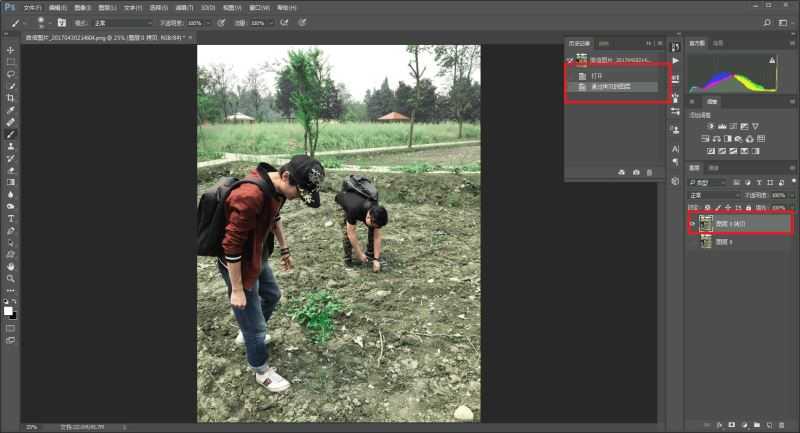Screen dimensions: 800x433
Task: Select the Open step in History panel
Action: [x=596, y=76]
